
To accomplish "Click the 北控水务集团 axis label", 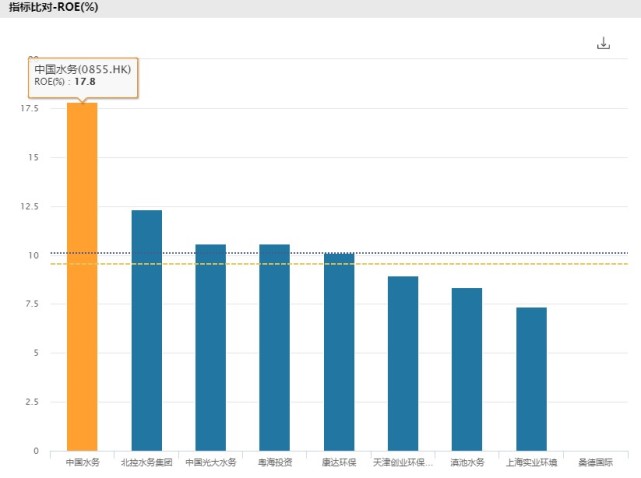I will coord(147,462).
